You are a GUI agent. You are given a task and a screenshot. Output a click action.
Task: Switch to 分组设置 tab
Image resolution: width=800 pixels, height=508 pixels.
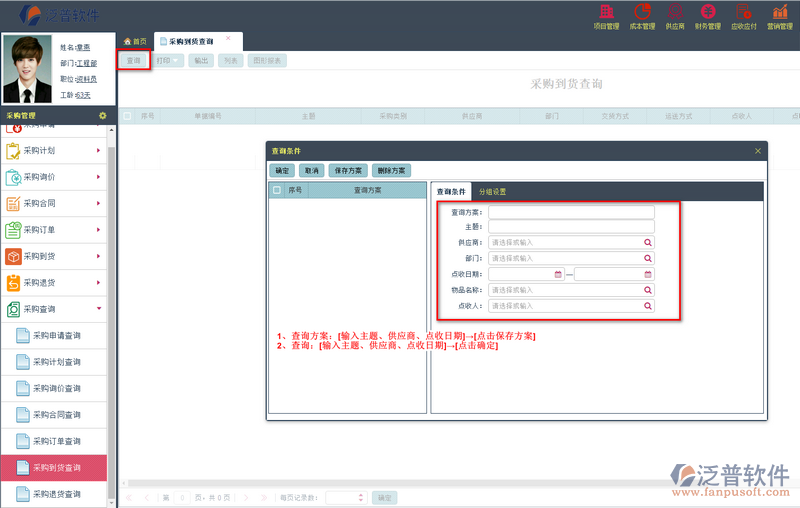[492, 192]
